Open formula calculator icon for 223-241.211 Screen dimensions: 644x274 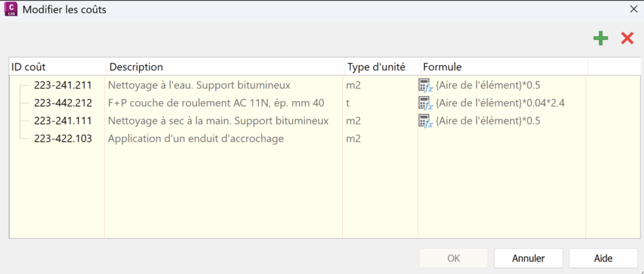426,85
